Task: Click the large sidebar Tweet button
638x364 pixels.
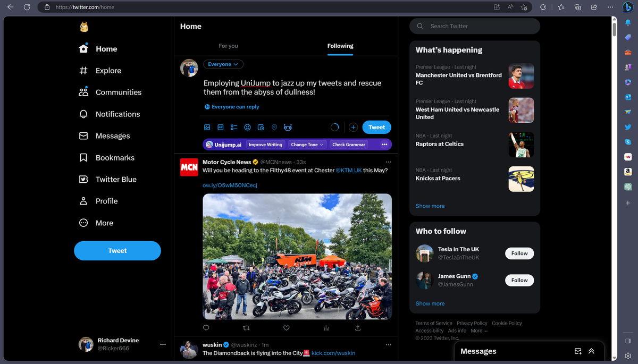Action: click(117, 251)
